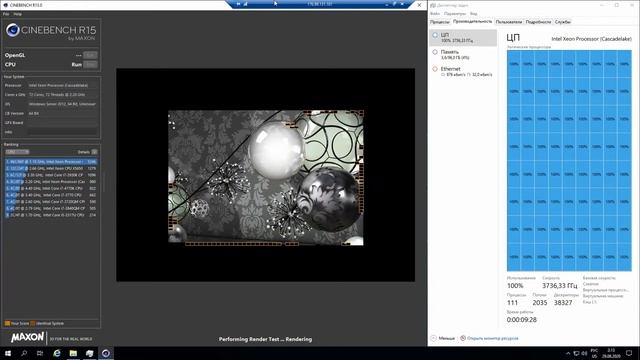640x360 pixels.
Task: Select ranking row Intel Core i7-3840QM
Action: (51, 208)
